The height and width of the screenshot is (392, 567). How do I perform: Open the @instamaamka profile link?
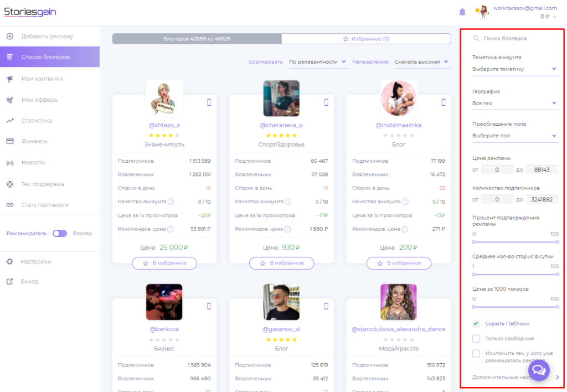[398, 125]
